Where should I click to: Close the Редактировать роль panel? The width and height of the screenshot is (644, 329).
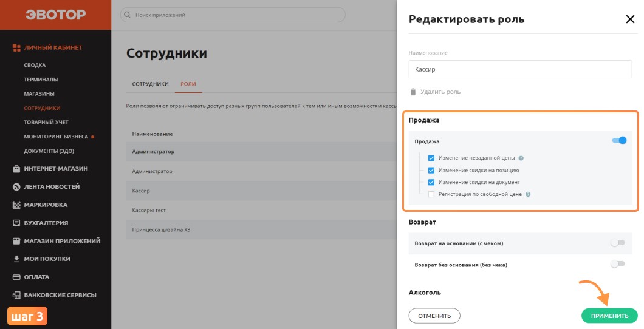[x=630, y=19]
